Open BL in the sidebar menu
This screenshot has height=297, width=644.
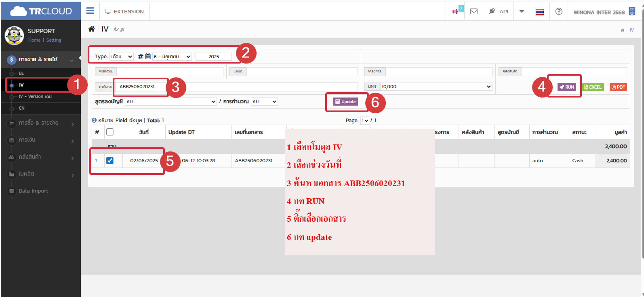(x=21, y=73)
